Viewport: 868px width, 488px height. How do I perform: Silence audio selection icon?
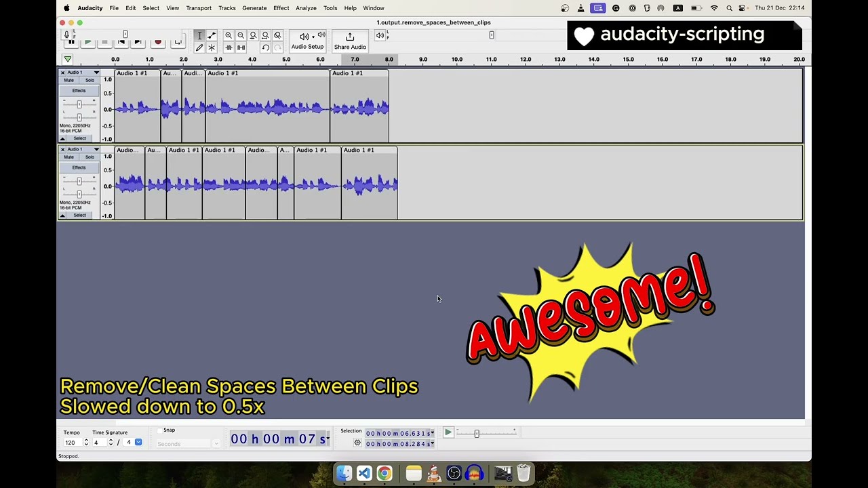pos(241,47)
